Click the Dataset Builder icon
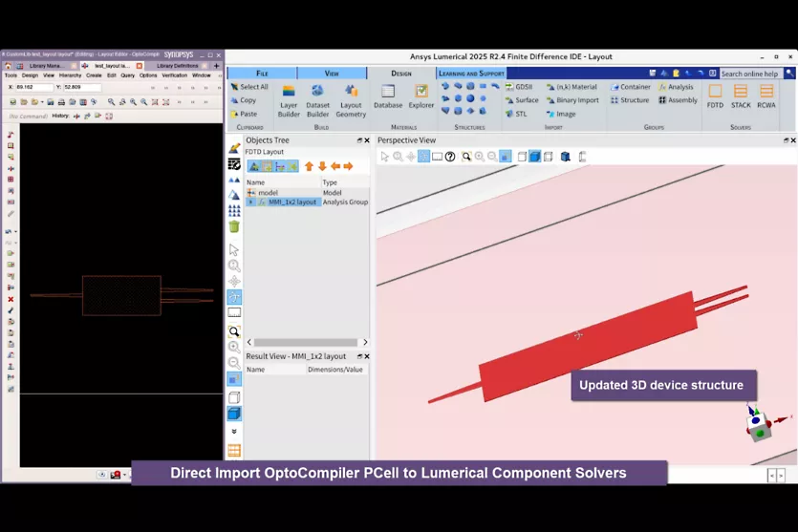This screenshot has height=532, width=798. (x=317, y=99)
